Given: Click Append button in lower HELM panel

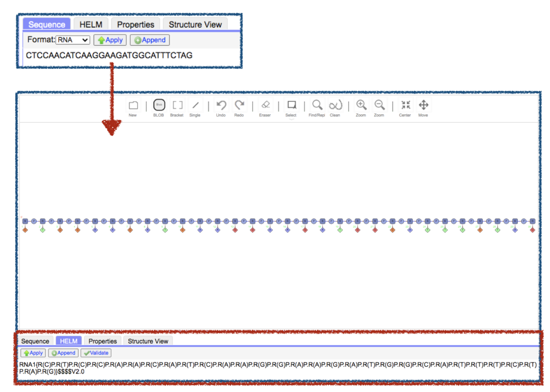Looking at the screenshot, I should pyautogui.click(x=63, y=353).
